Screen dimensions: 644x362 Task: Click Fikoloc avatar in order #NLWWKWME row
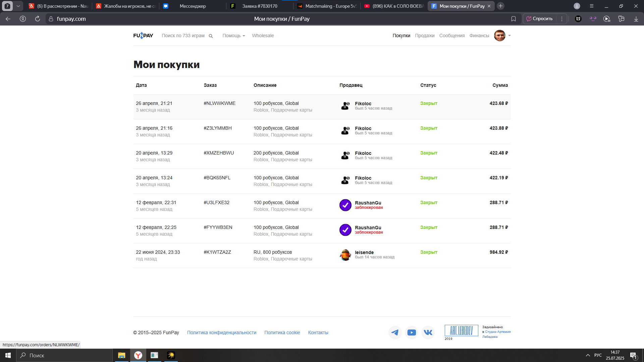(x=345, y=106)
